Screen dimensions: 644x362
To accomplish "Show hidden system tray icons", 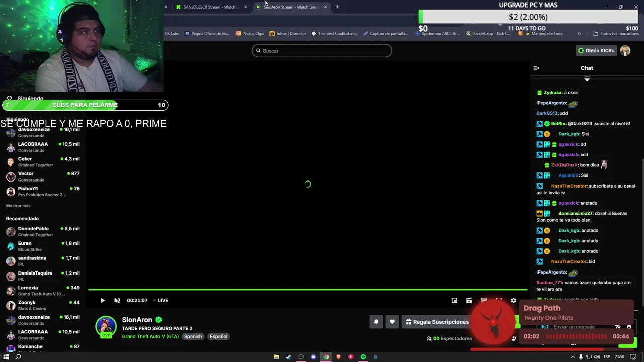I will (573, 357).
